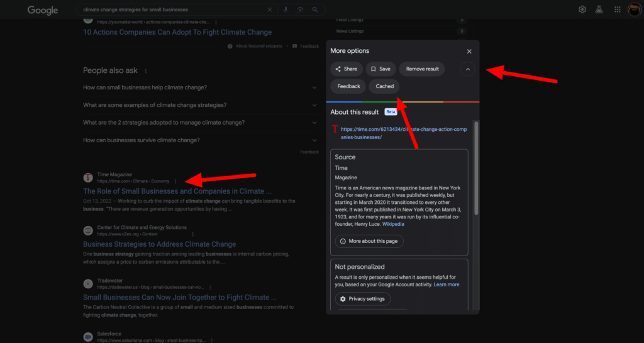Viewport: 644px width, 343px height.
Task: Open the Cached version
Action: coord(384,86)
